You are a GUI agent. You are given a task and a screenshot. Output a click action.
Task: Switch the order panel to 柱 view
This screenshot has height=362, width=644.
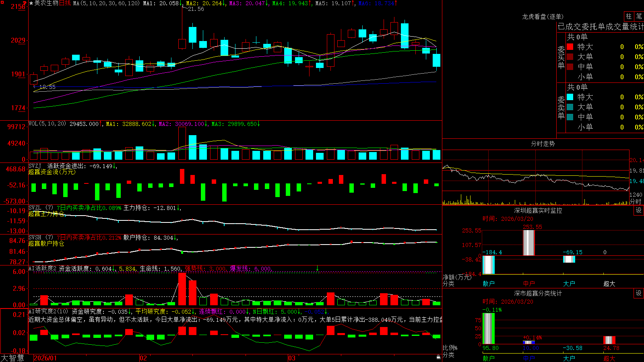(x=629, y=16)
